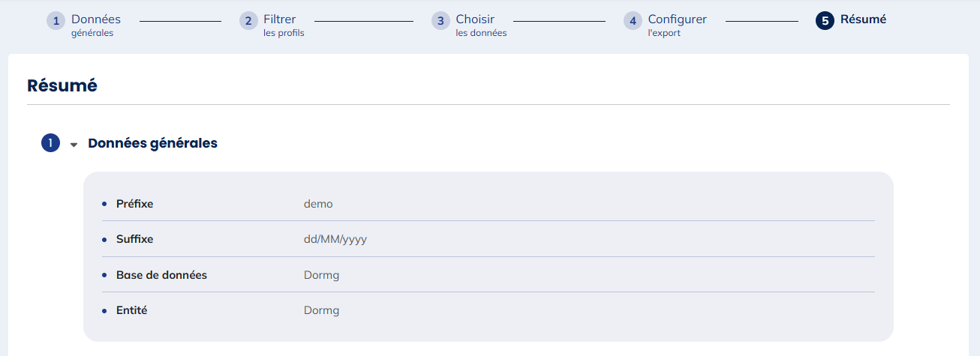Click the step 1 number circle
The height and width of the screenshot is (356, 980).
tap(56, 21)
